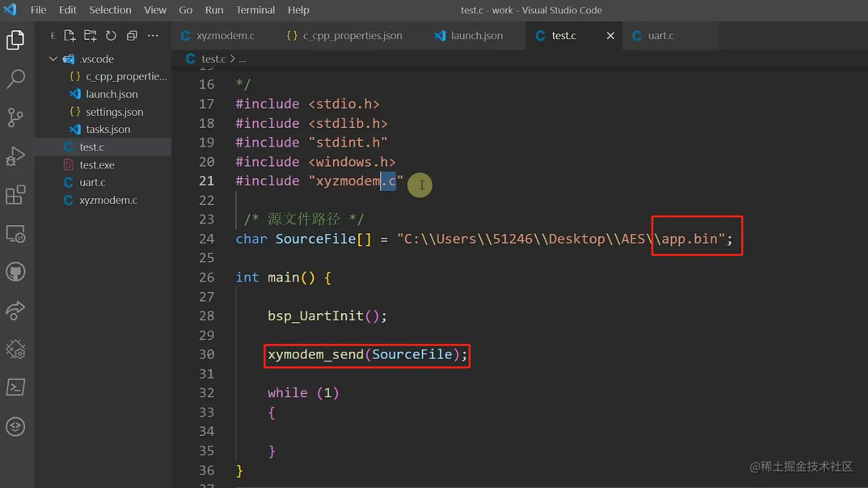The image size is (868, 488).
Task: Open tasks.json in Explorer tree
Action: tap(103, 129)
